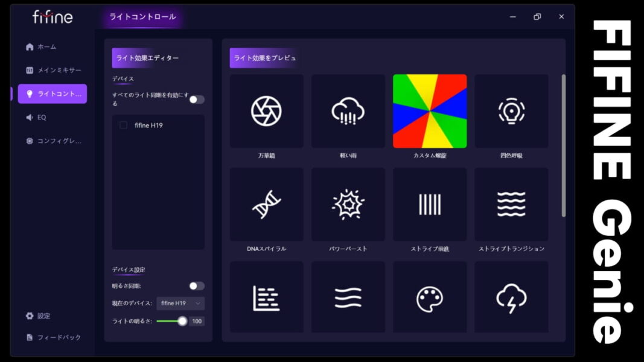The width and height of the screenshot is (644, 362).
Task: Open 設定 settings
Action: pos(52,316)
